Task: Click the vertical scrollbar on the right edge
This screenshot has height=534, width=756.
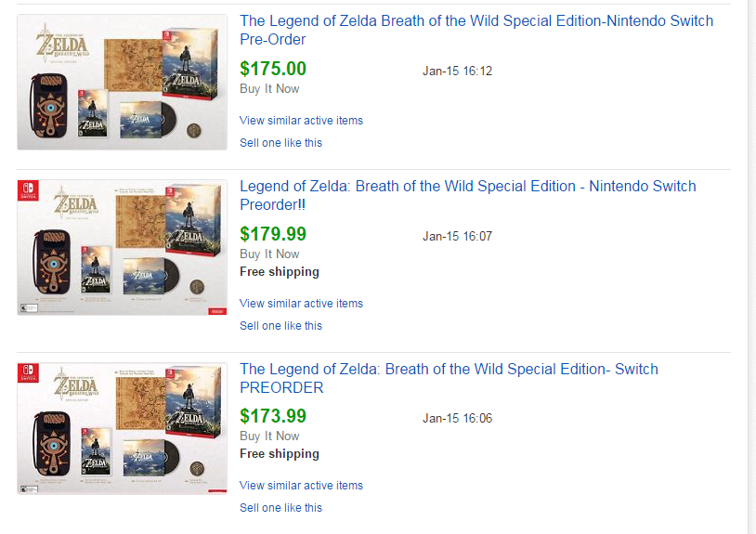Action: 751,267
